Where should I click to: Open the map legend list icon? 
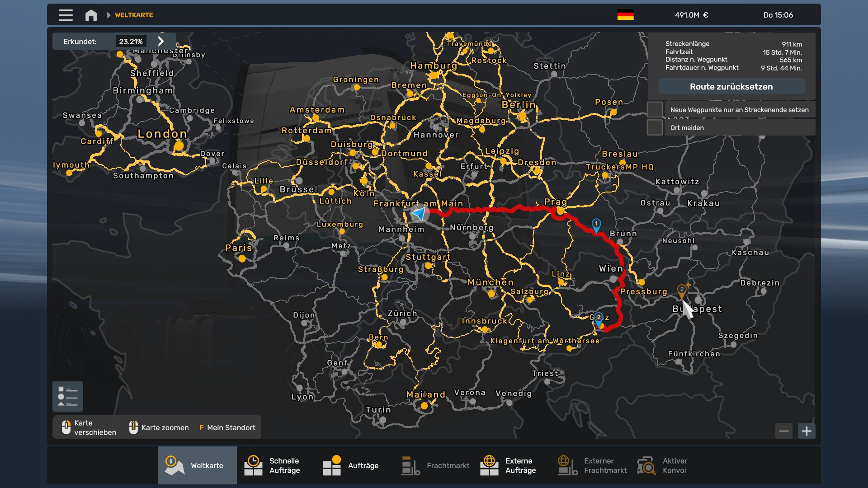[68, 396]
